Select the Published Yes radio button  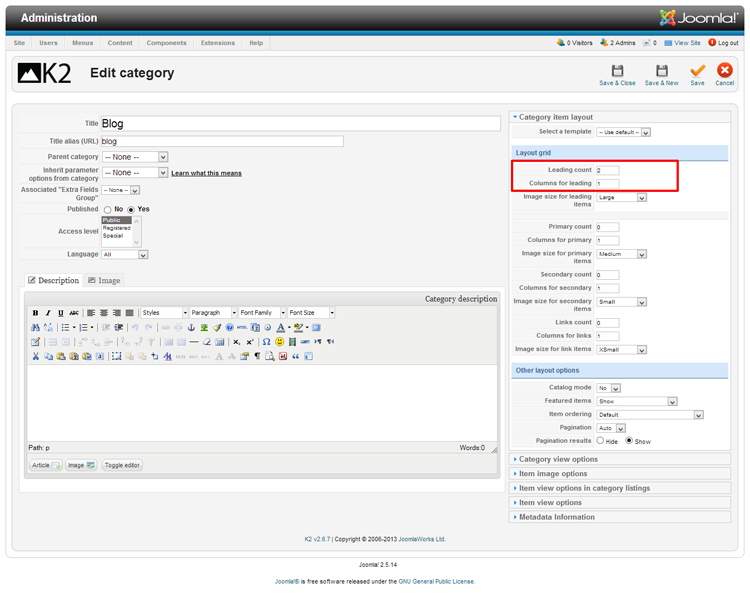pyautogui.click(x=131, y=210)
